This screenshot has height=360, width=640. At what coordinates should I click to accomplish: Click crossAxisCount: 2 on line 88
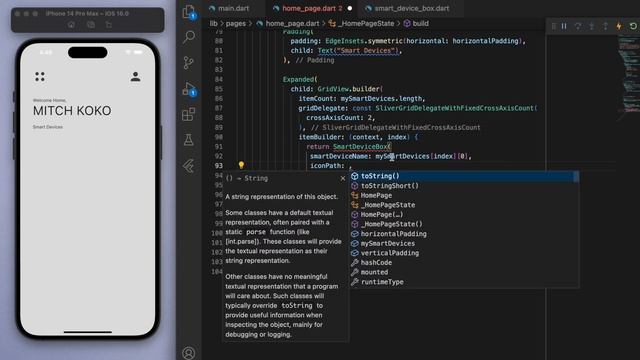(340, 118)
